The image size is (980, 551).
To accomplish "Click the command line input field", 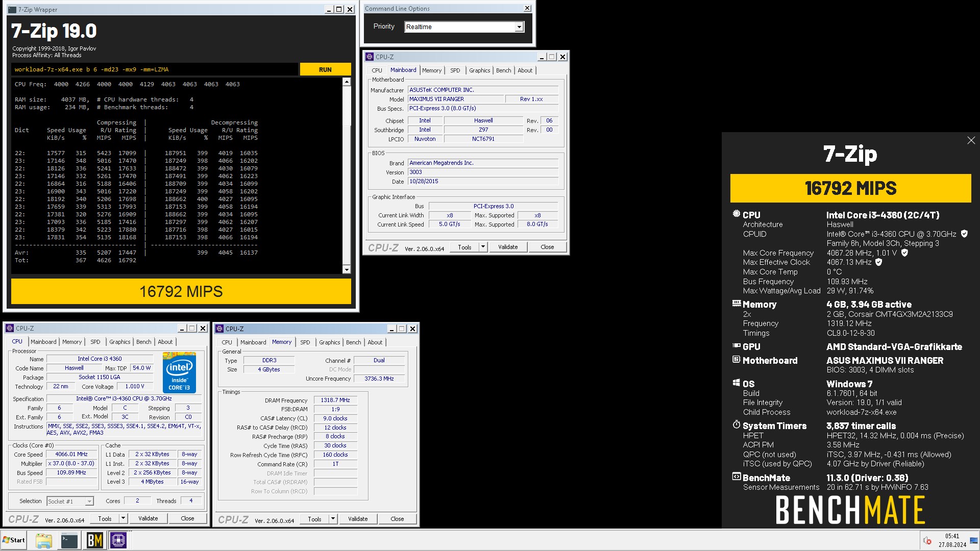I will pos(154,69).
